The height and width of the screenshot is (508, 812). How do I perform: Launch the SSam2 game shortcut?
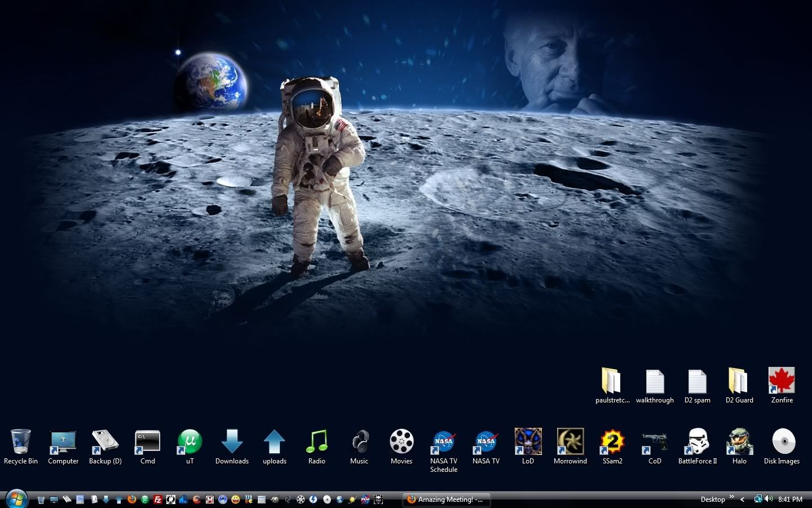point(612,442)
